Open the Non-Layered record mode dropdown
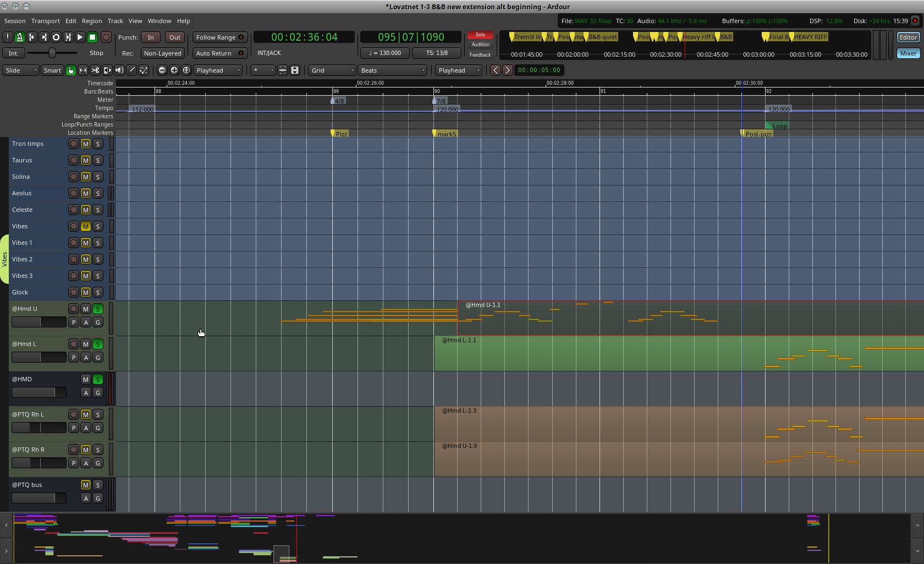 click(x=162, y=53)
